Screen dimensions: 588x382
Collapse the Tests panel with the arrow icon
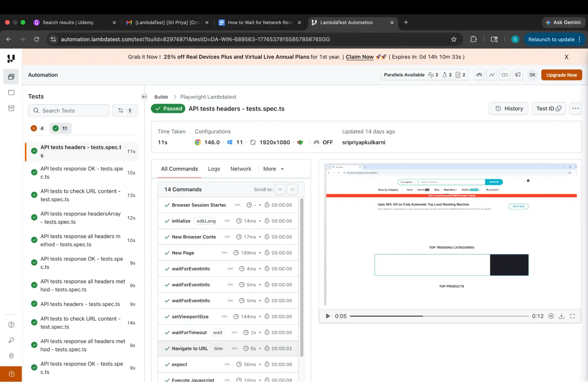coord(144,97)
